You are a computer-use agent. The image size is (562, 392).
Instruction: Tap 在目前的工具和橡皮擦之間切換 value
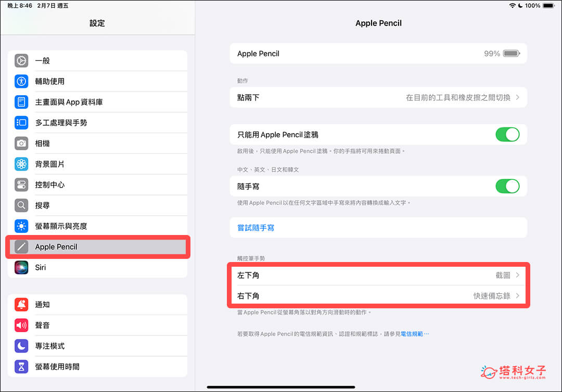(x=458, y=97)
